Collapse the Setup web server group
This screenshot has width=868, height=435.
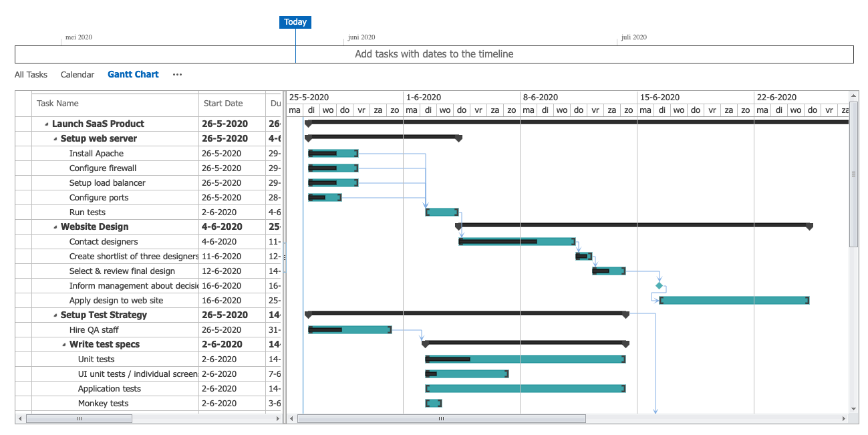[x=55, y=139]
